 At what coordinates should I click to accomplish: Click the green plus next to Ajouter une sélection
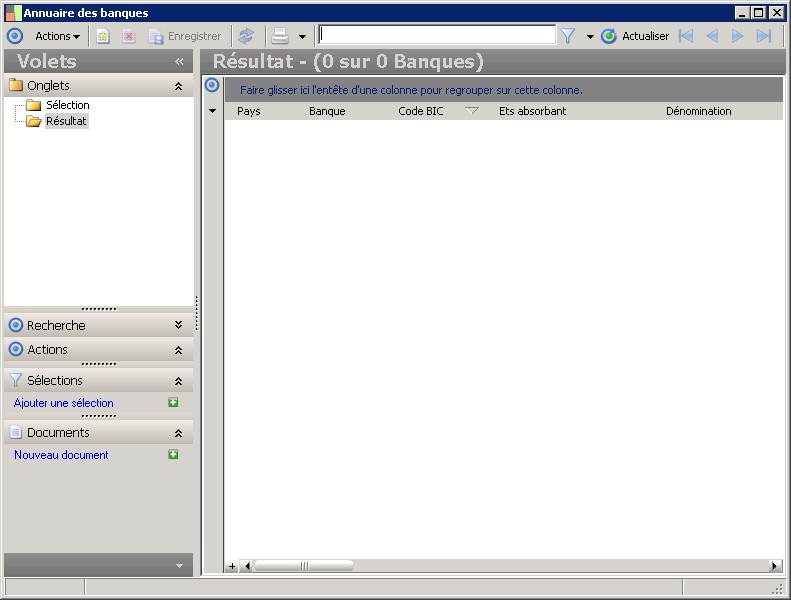point(173,402)
